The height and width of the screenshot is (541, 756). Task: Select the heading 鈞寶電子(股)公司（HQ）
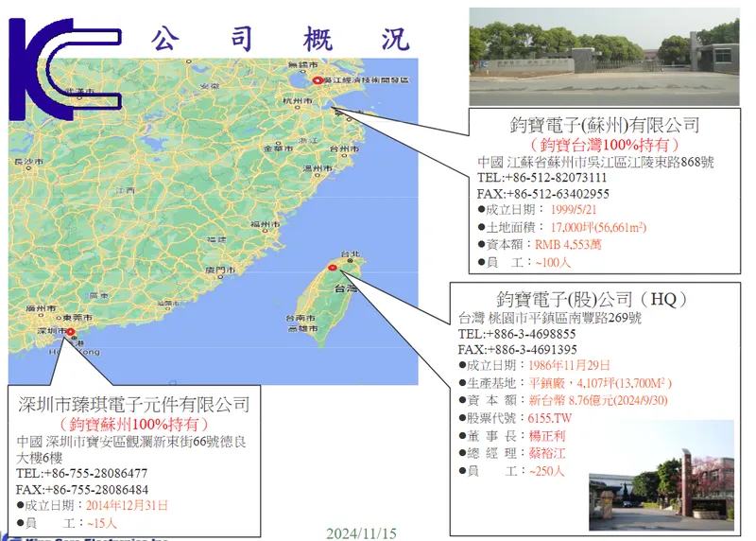click(593, 300)
